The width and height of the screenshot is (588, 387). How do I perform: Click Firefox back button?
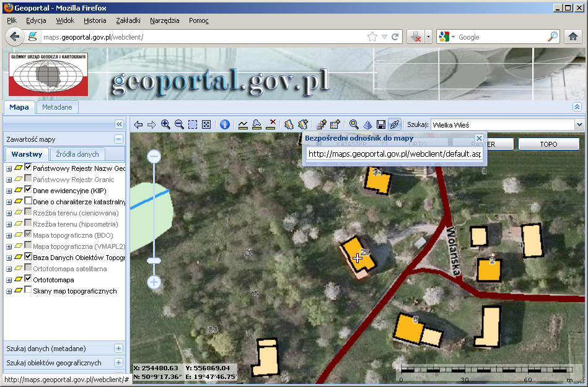pyautogui.click(x=14, y=37)
